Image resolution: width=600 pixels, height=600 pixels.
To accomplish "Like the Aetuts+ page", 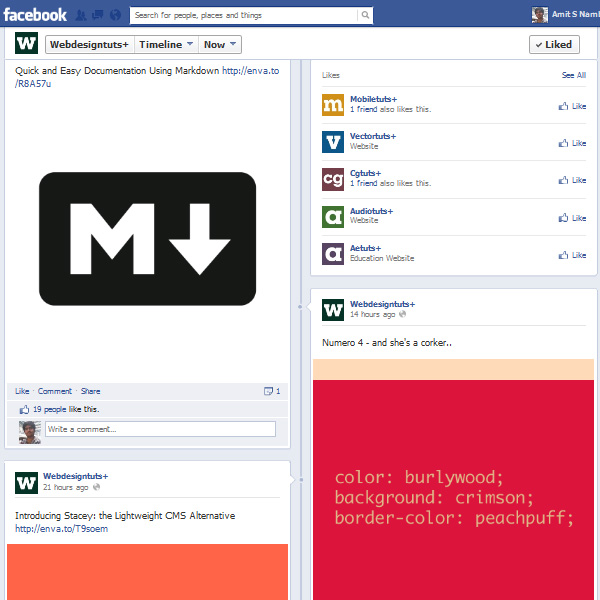I will (x=572, y=255).
